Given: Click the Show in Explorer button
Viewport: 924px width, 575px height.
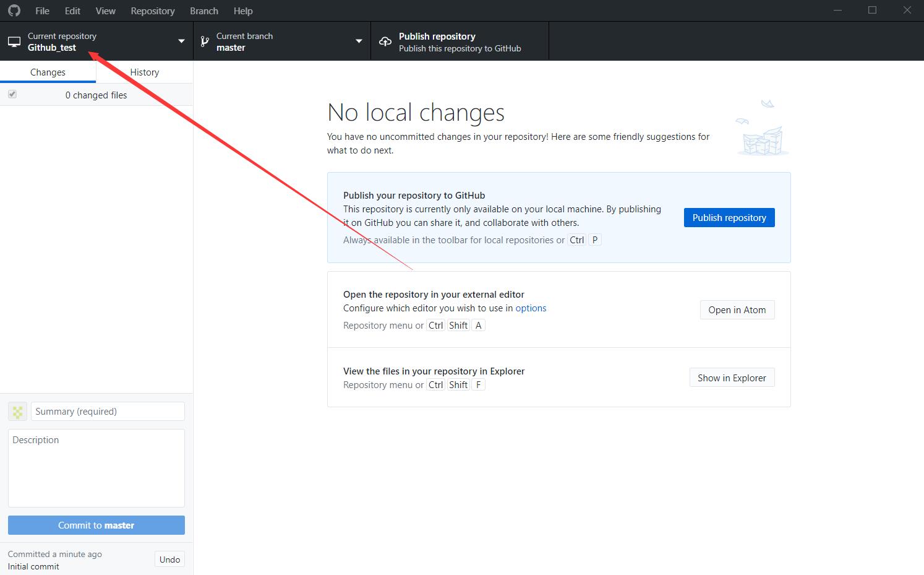Looking at the screenshot, I should (x=732, y=378).
